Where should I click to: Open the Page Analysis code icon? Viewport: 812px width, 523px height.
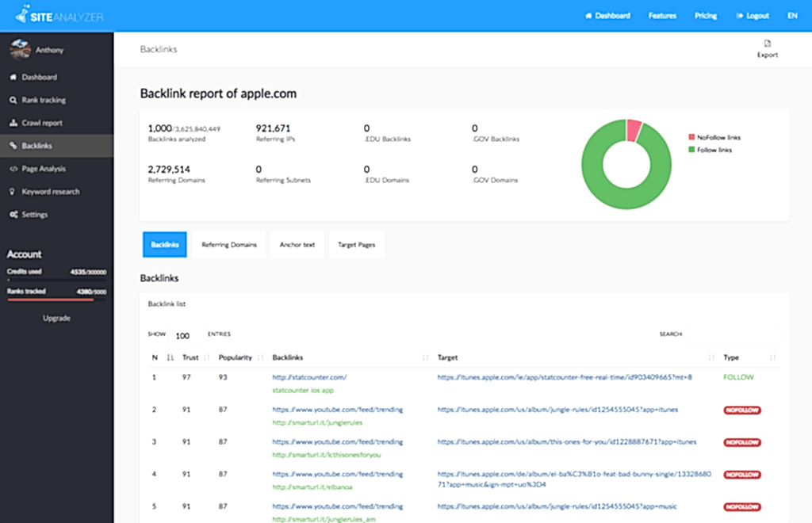click(x=13, y=169)
